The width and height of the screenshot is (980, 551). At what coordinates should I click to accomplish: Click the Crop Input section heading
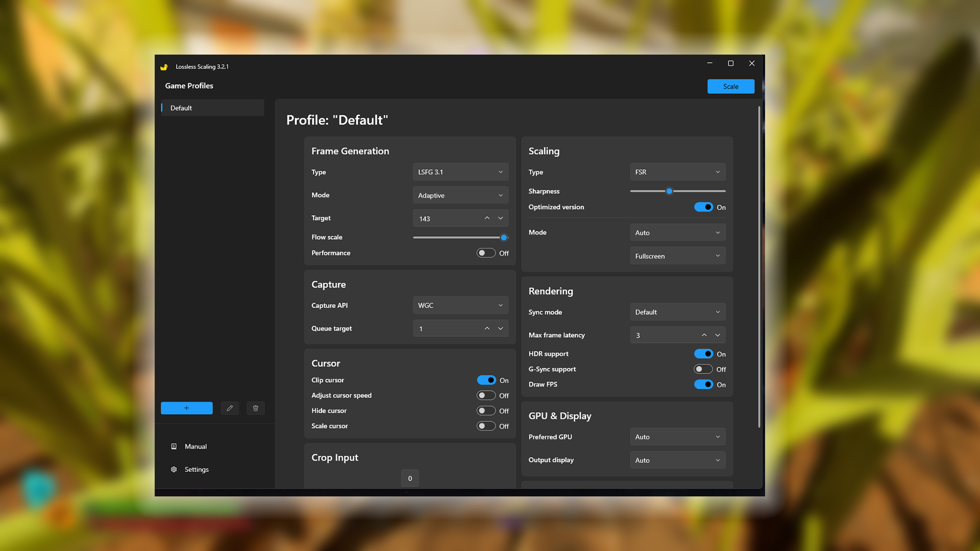[335, 458]
